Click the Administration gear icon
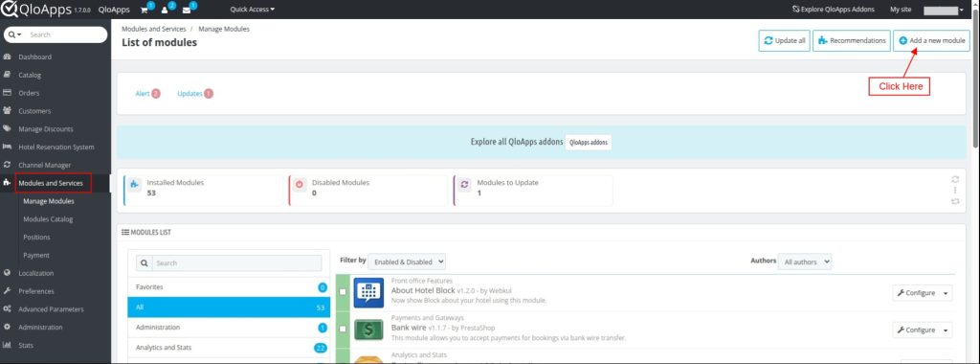The image size is (980, 364). pos(7,327)
